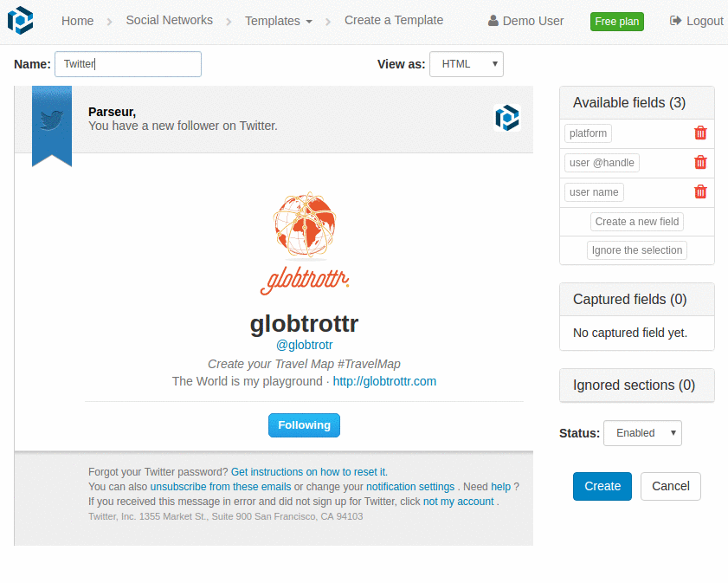Open the View as HTML dropdown
This screenshot has width=728, height=583.
point(466,64)
